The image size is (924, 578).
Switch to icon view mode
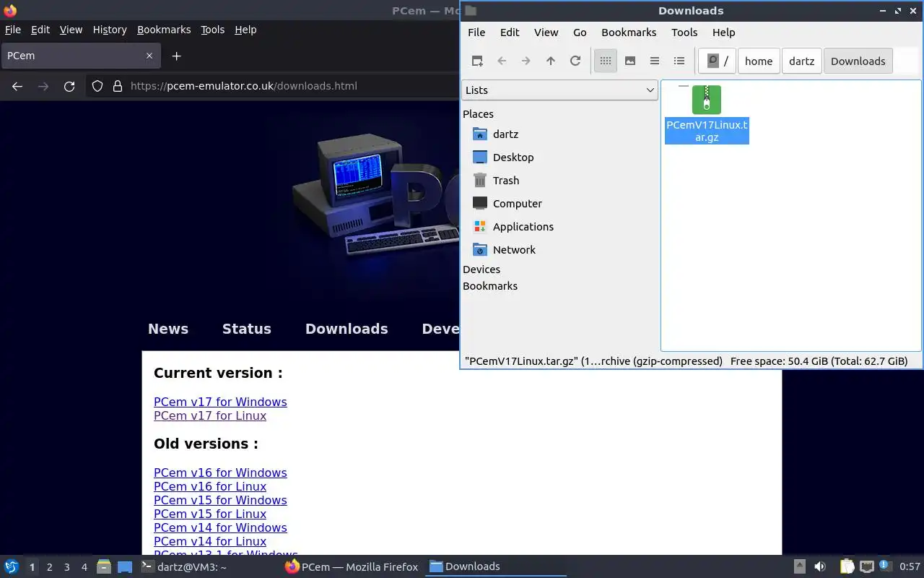coord(606,61)
